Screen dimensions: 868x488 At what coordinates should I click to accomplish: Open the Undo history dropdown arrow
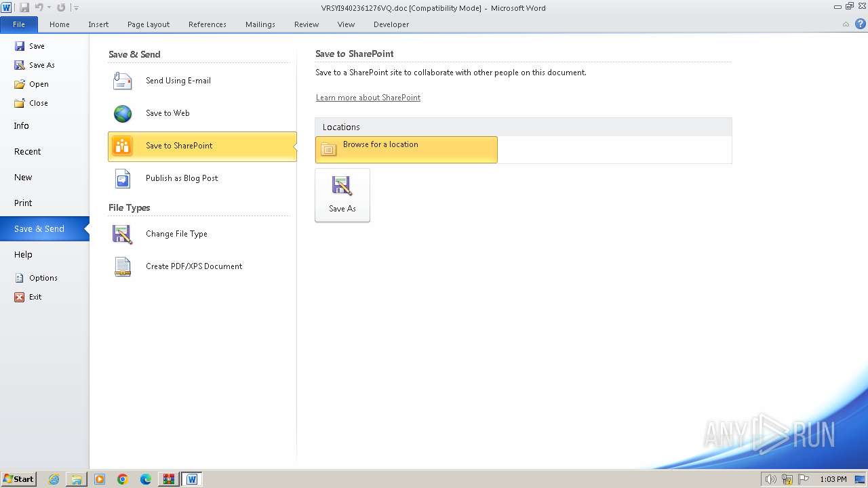[x=49, y=8]
